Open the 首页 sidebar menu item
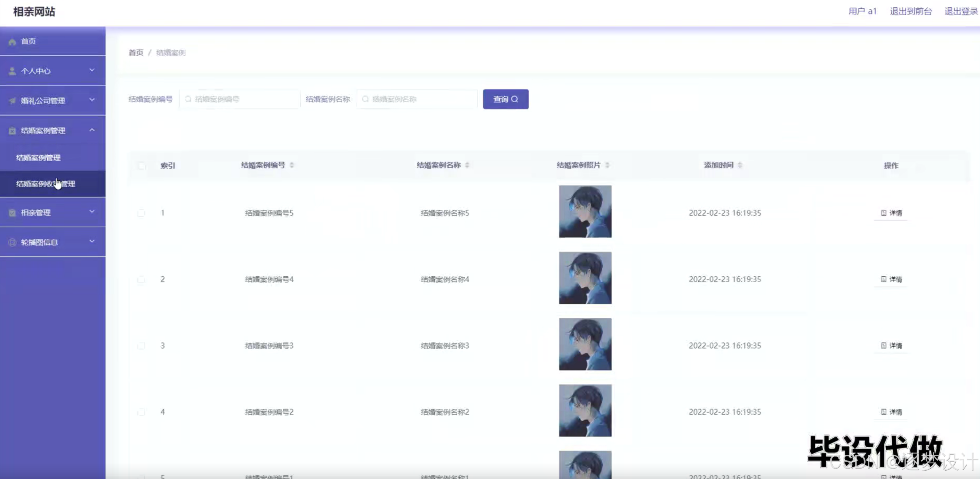The height and width of the screenshot is (479, 980). (53, 41)
